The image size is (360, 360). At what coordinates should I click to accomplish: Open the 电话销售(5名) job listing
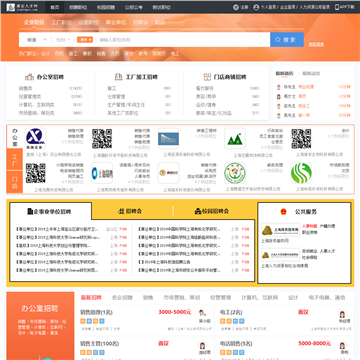pyautogui.click(x=236, y=344)
